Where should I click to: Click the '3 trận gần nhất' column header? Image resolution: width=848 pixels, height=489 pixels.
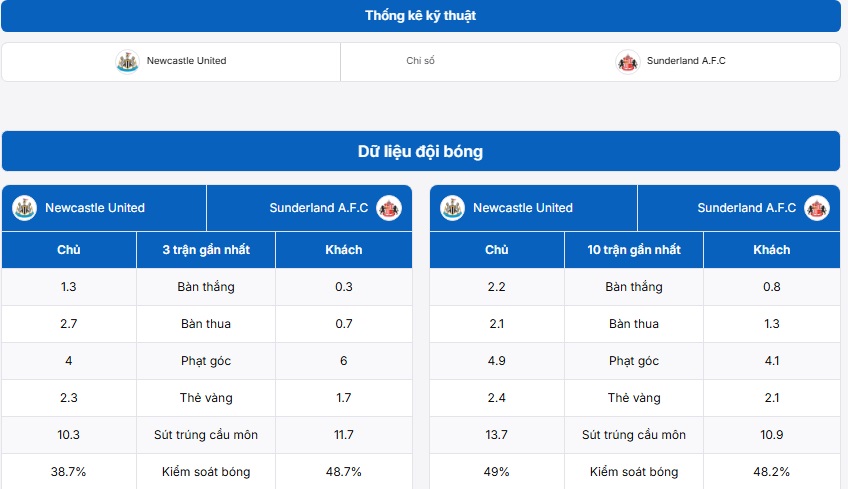(206, 250)
